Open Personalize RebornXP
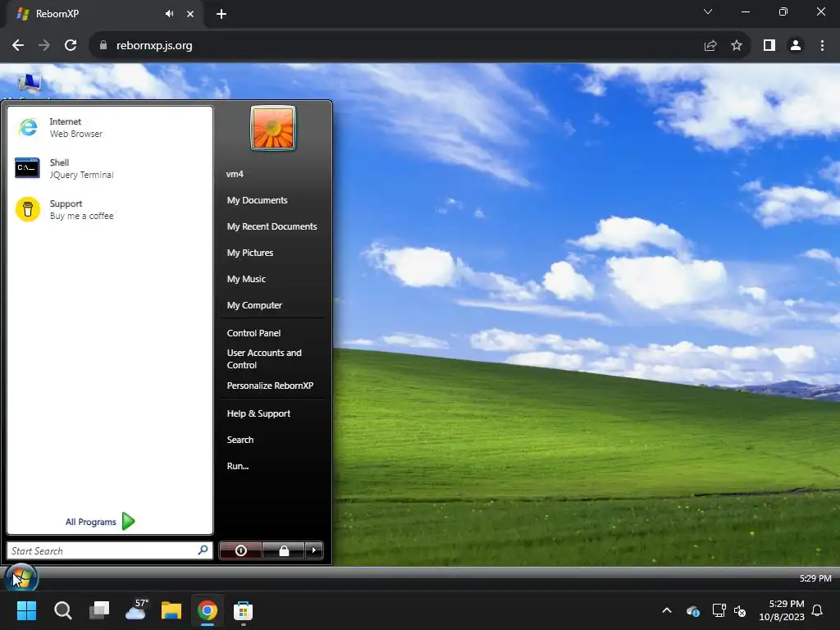 [270, 386]
